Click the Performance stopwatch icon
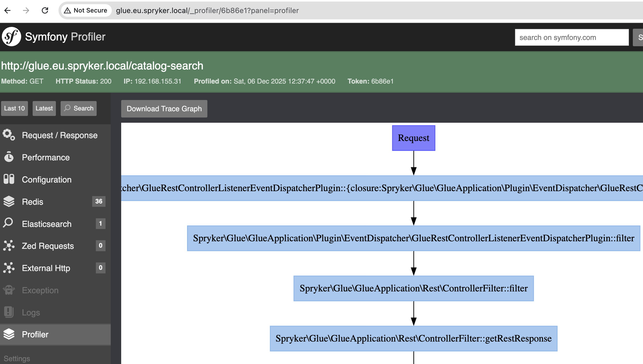 [9, 157]
